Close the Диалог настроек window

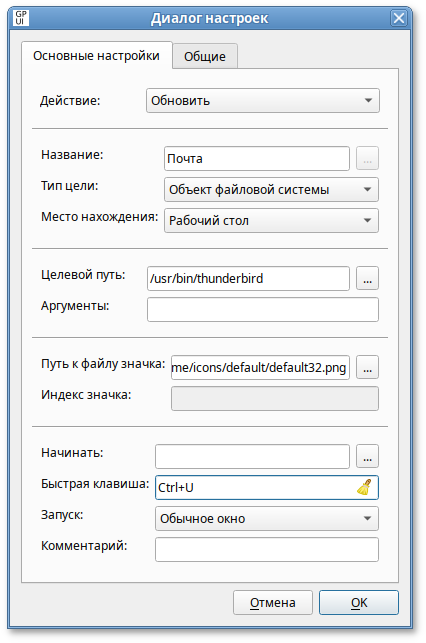pos(399,18)
